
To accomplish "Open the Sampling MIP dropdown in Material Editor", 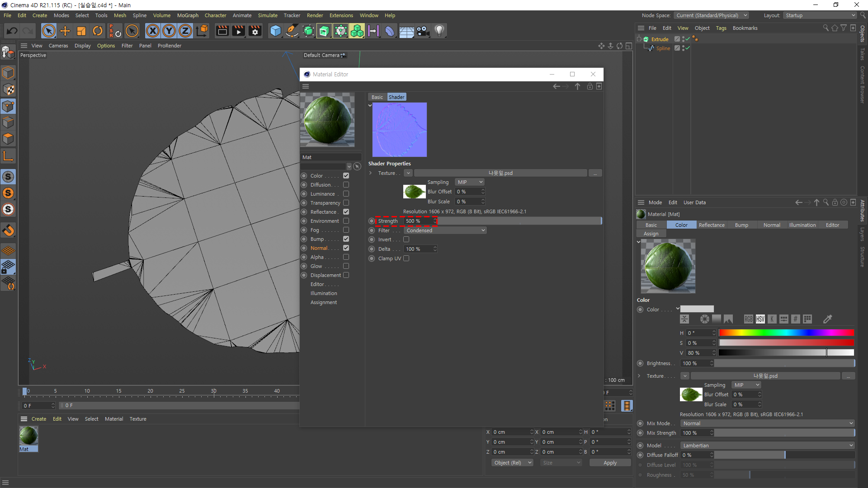I will pos(469,182).
